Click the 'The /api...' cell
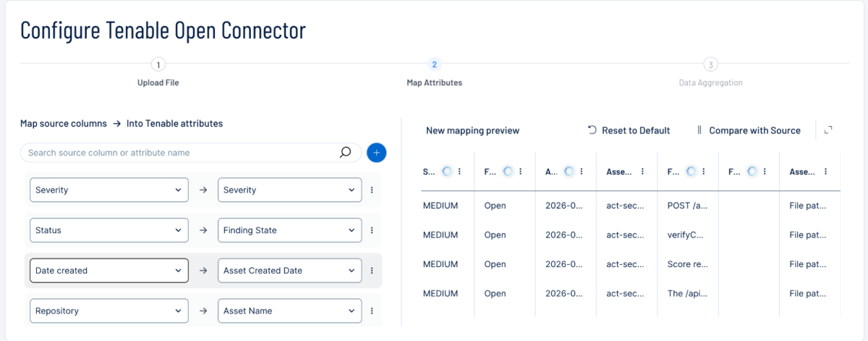This screenshot has height=341, width=868. pos(687,294)
